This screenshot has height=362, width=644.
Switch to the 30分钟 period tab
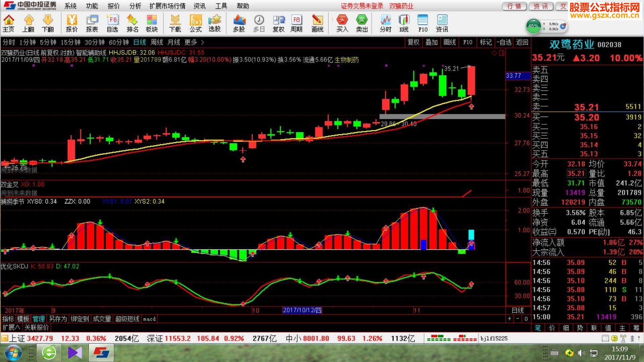click(95, 42)
